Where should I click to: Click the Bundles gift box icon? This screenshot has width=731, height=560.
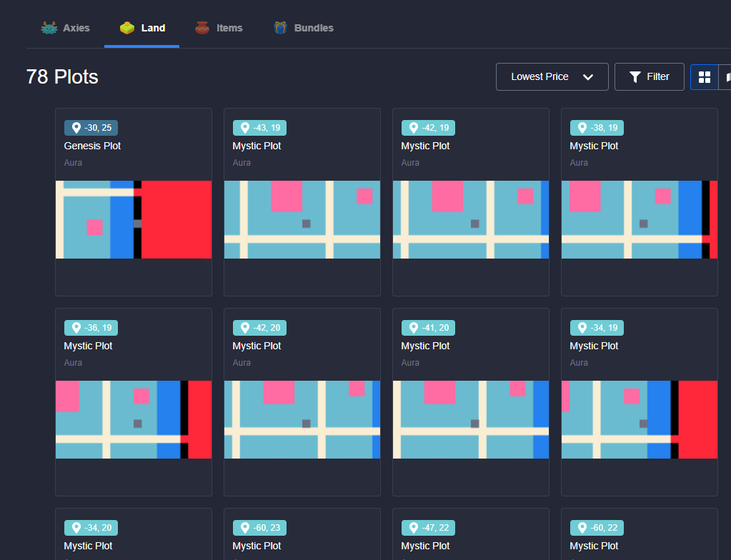click(280, 28)
